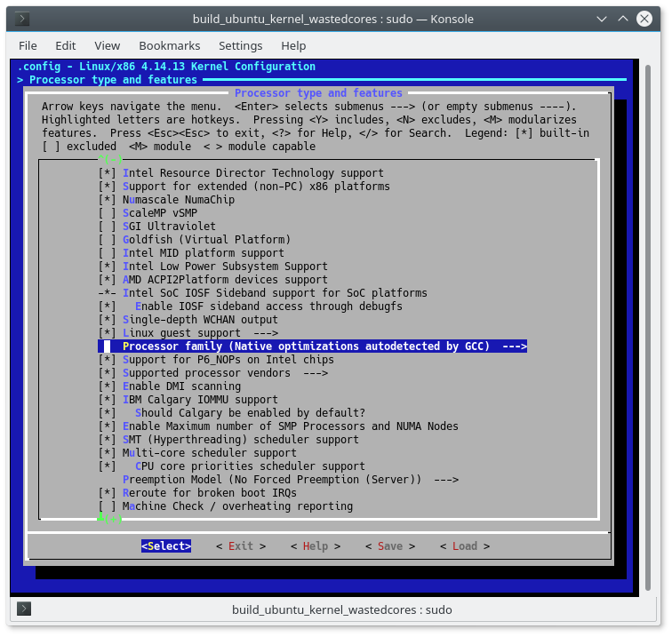Click the terminal icon in the title bar

point(22,19)
